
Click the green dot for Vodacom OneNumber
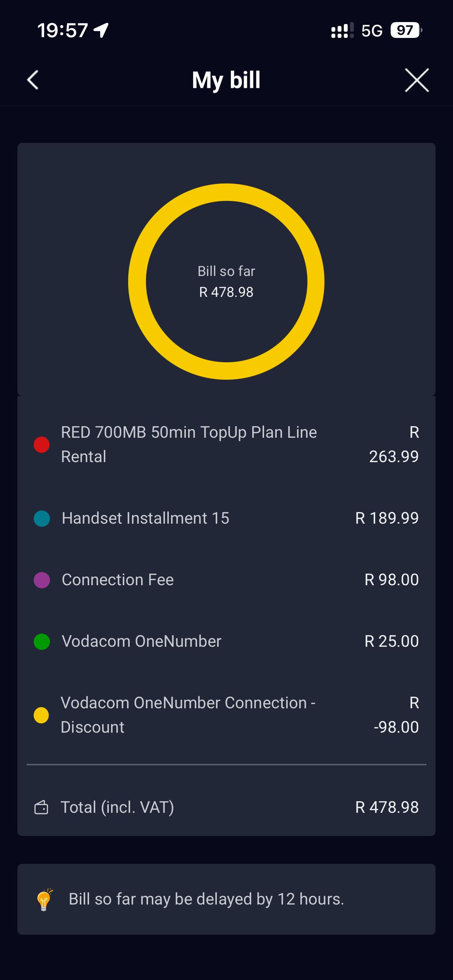coord(42,642)
